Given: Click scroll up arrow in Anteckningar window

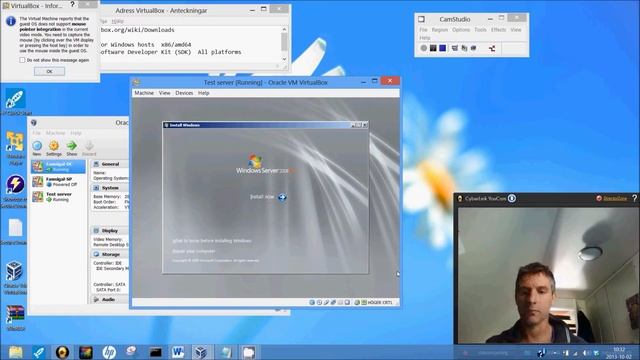Looking at the screenshot, I should coord(284,29).
